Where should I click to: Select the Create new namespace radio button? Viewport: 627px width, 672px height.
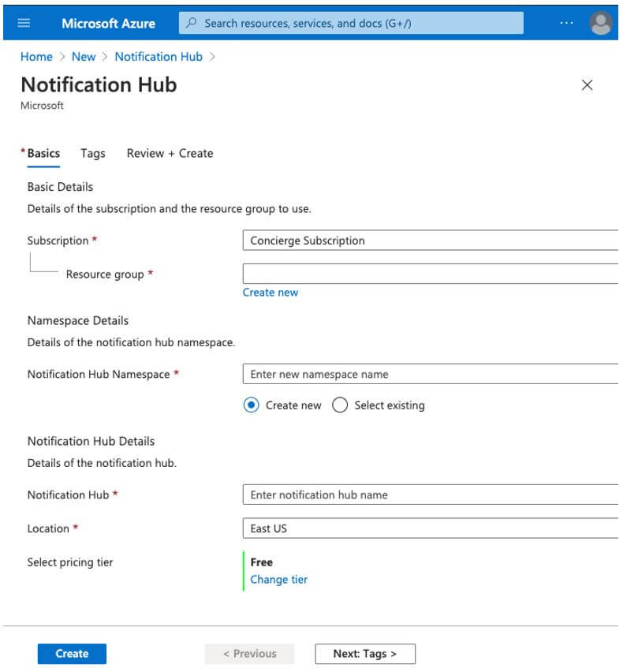click(x=252, y=405)
